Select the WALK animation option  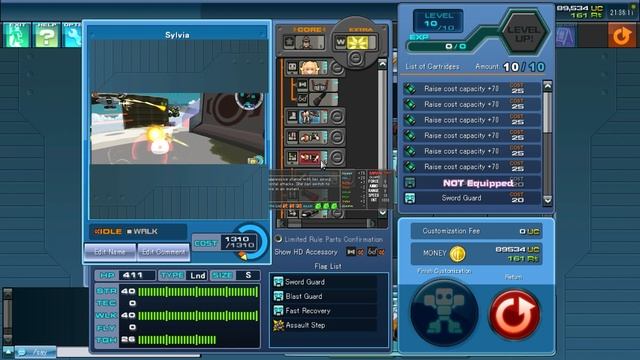point(142,231)
